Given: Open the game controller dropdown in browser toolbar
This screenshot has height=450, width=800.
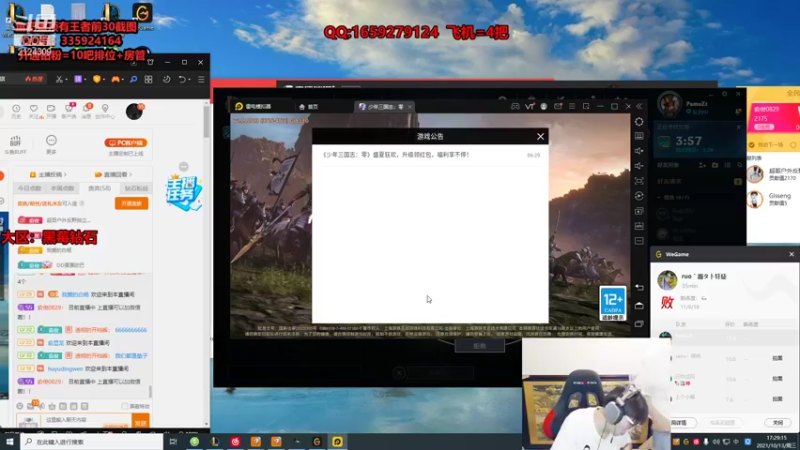Looking at the screenshot, I should [117, 79].
